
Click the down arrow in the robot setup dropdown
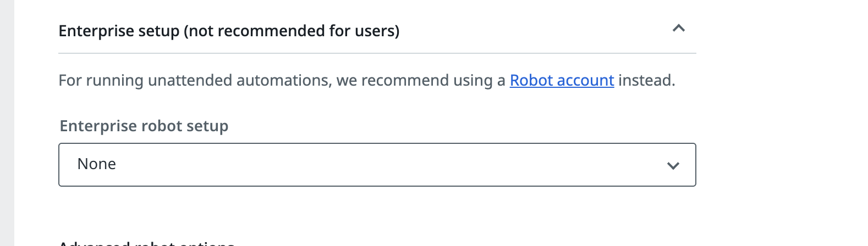point(673,165)
